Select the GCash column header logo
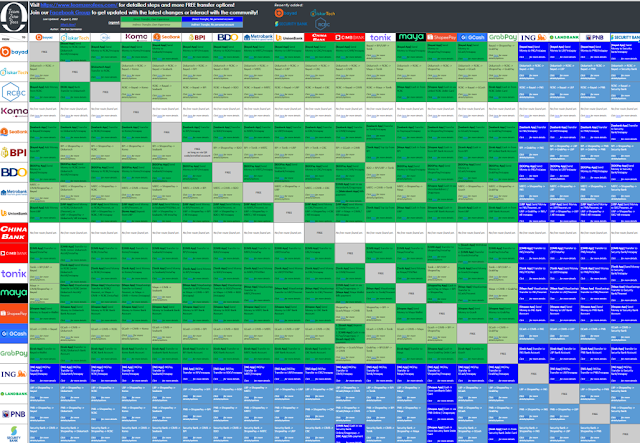The width and height of the screenshot is (640, 443). [472, 37]
